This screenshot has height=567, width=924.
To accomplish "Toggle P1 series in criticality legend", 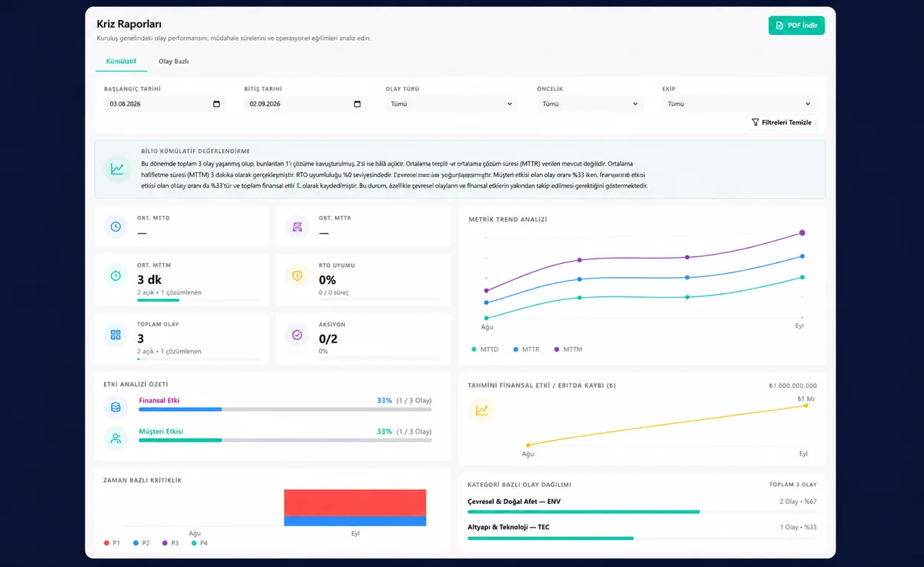I will click(x=112, y=543).
